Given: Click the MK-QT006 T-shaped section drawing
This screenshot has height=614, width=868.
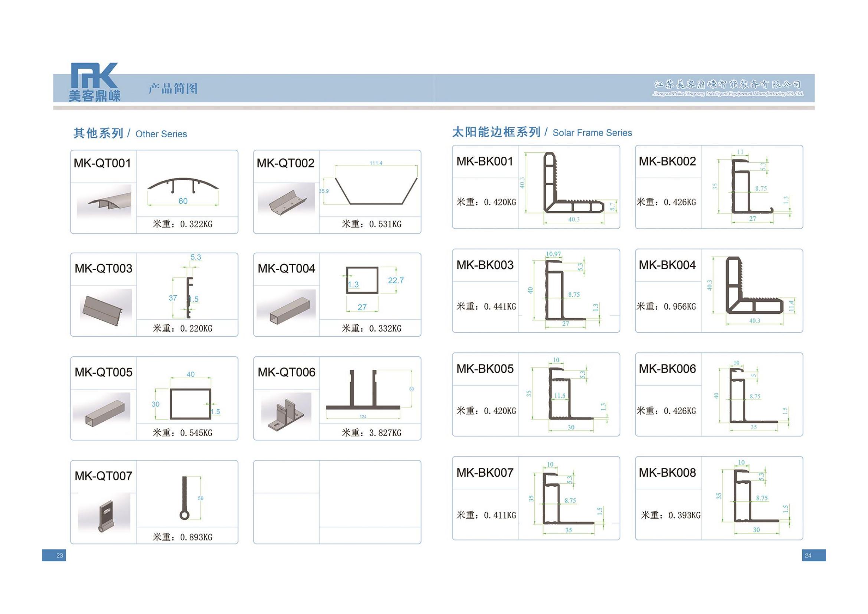Looking at the screenshot, I should coord(363,391).
